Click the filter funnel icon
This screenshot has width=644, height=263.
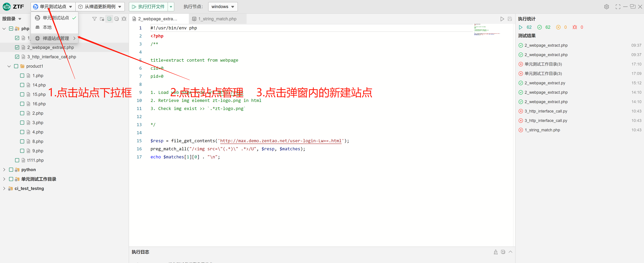pyautogui.click(x=94, y=19)
